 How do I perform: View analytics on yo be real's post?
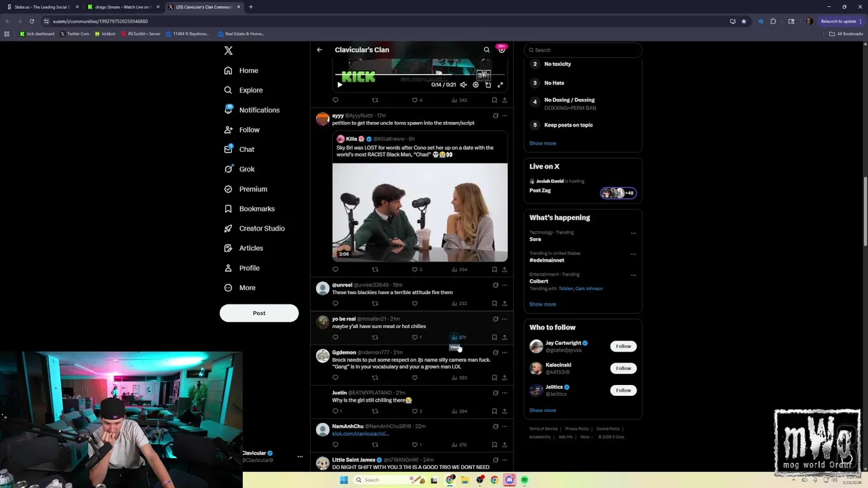459,337
